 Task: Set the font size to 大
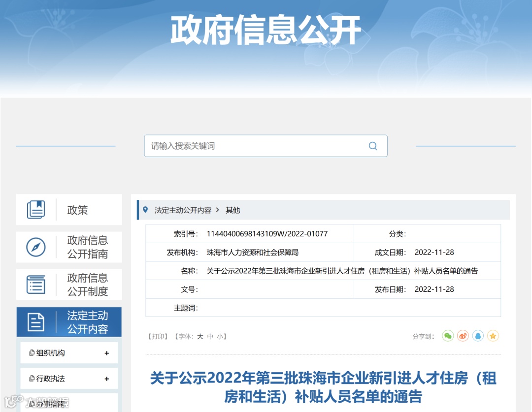200,336
